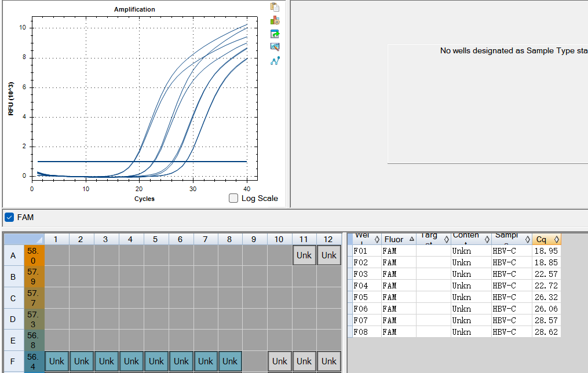Click the export chart window icon
Screen dimensions: 588x373
(x=275, y=34)
